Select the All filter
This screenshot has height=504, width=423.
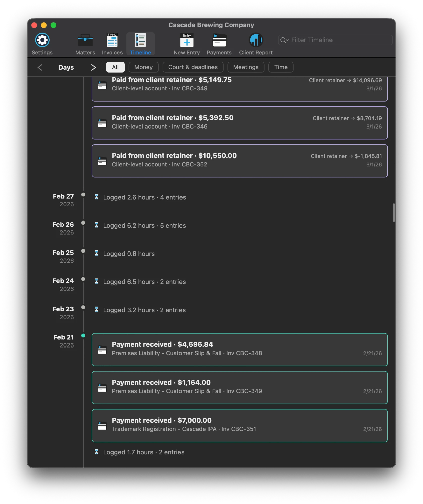tap(115, 67)
